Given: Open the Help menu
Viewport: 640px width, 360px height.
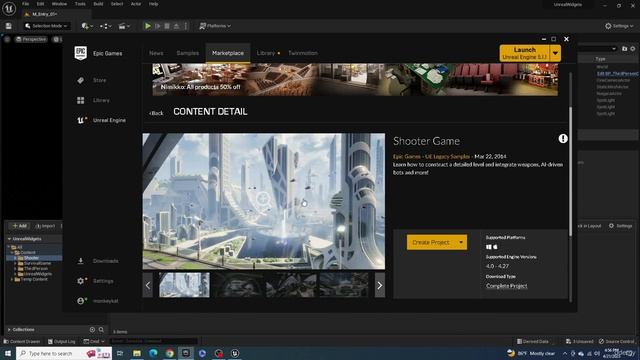Looking at the screenshot, I should coord(153,4).
